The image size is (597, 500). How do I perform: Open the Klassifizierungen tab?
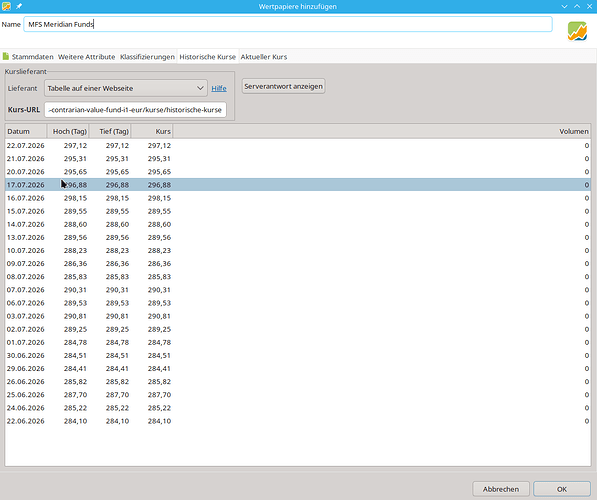[x=147, y=57]
